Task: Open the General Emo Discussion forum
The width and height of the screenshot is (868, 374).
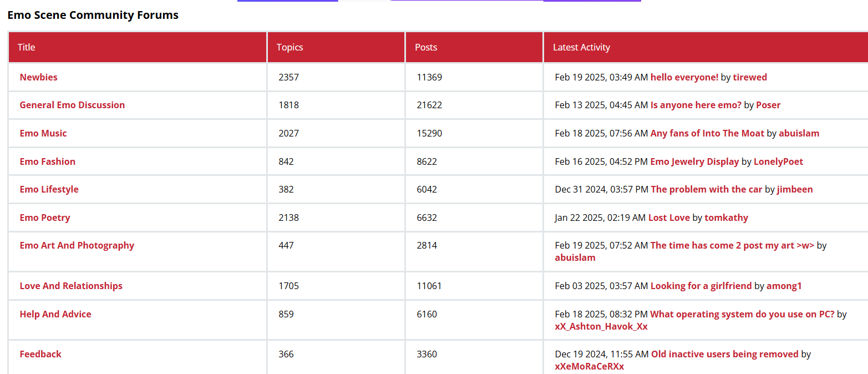Action: [72, 105]
